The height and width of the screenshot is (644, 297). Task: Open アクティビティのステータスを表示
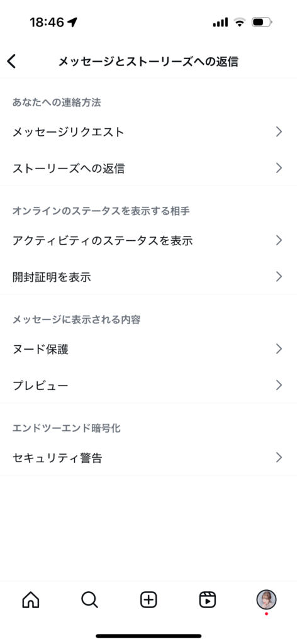148,240
